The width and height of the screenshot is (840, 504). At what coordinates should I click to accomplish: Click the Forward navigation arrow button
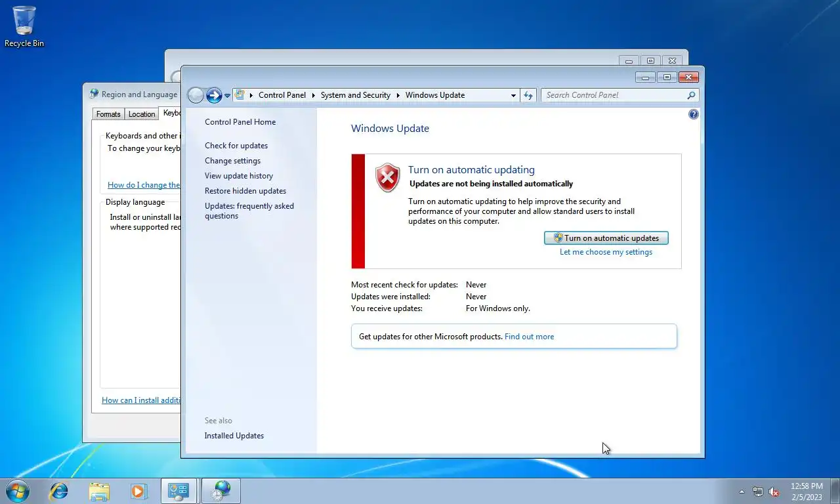tap(214, 95)
